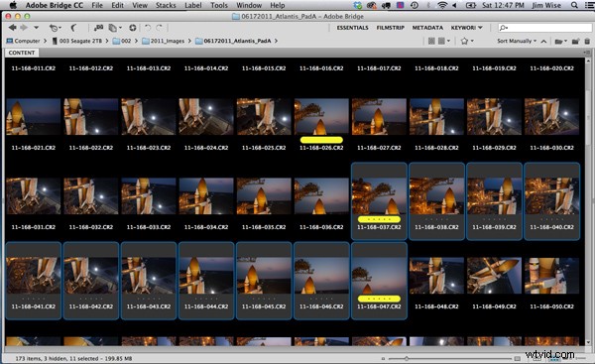The height and width of the screenshot is (364, 595).
Task: Open in Camera Raw icon
Action: coord(133,28)
